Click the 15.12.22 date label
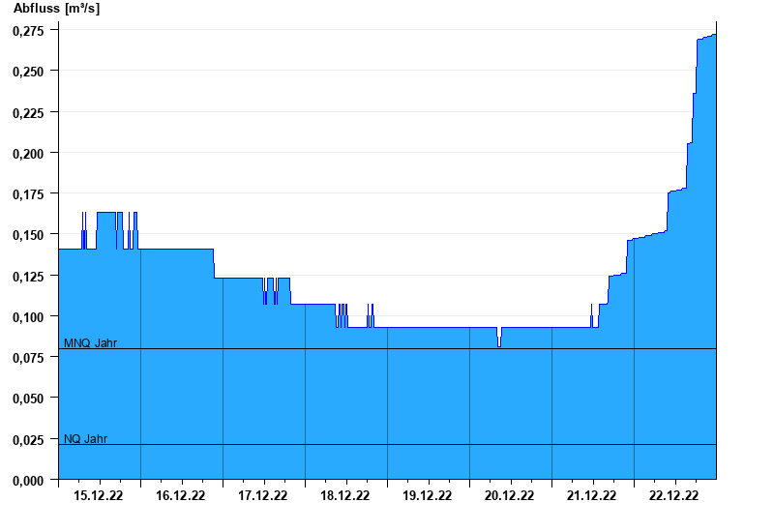The height and width of the screenshot is (532, 774). [x=99, y=495]
